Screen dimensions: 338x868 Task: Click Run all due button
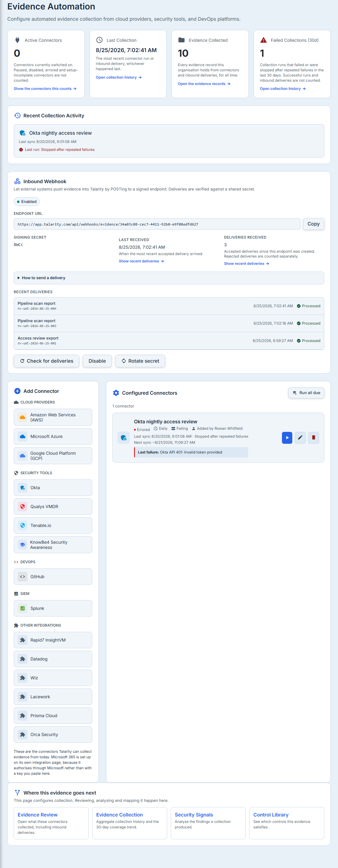(306, 393)
